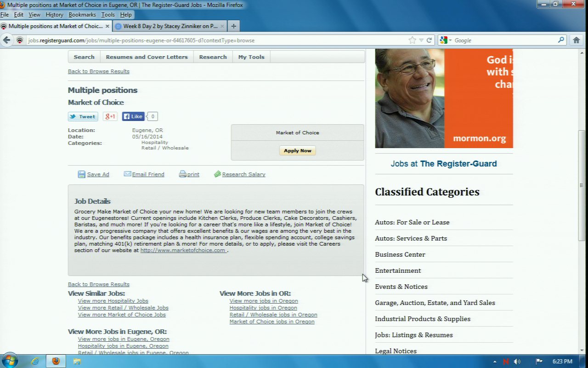Open the Bookmarks menu
The height and width of the screenshot is (368, 588).
click(x=82, y=15)
